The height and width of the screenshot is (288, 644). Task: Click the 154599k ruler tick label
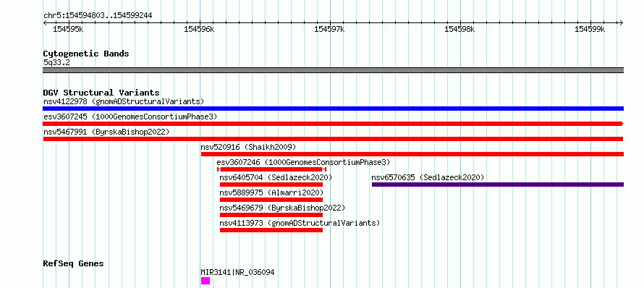coord(590,29)
